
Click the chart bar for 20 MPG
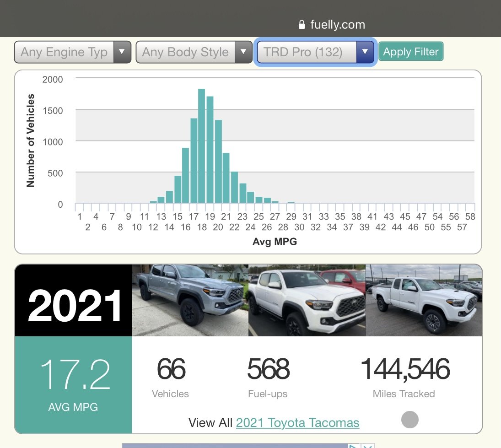tap(218, 162)
